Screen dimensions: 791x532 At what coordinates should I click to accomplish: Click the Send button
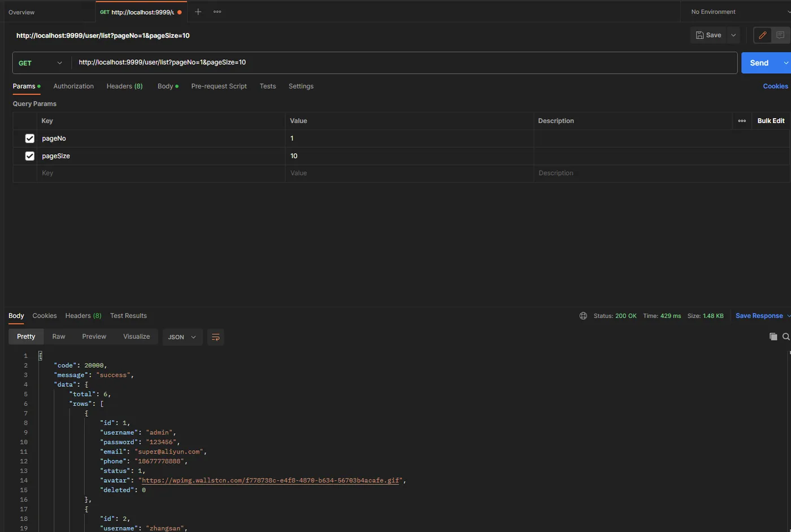pos(759,63)
